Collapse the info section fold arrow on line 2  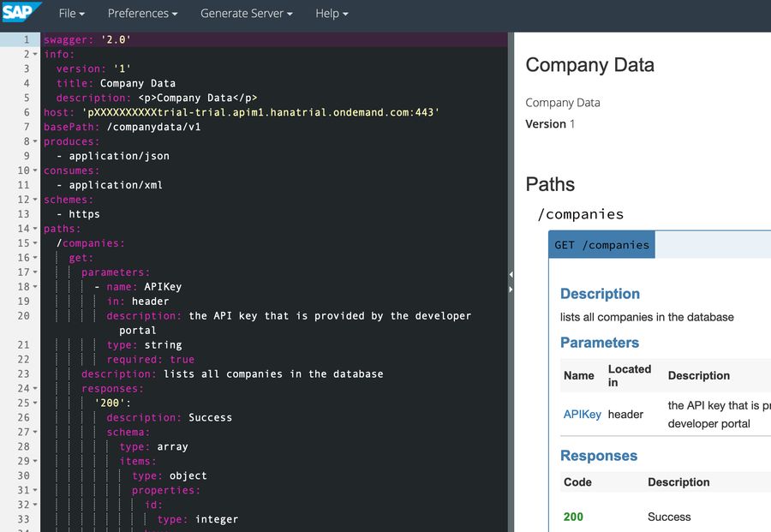click(35, 55)
